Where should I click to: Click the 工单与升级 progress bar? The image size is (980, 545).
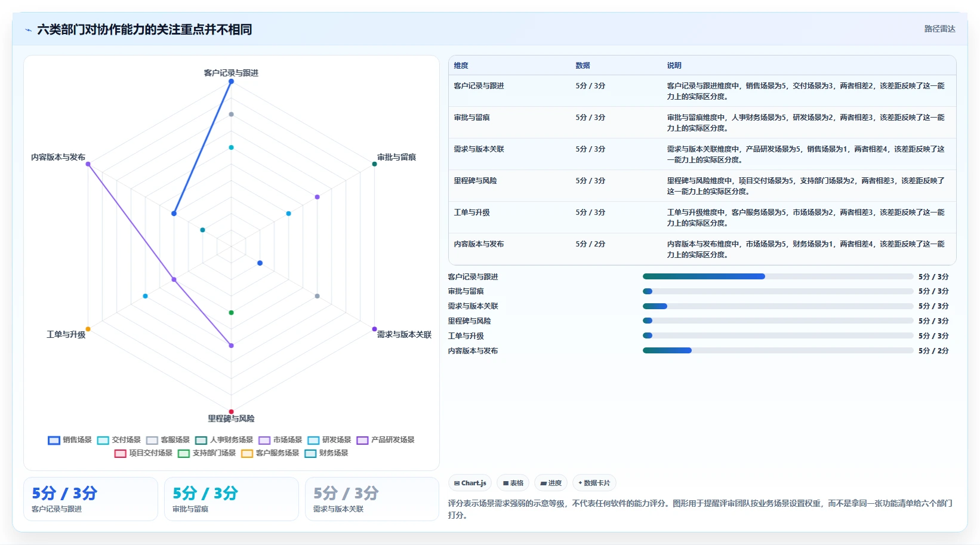click(x=778, y=335)
